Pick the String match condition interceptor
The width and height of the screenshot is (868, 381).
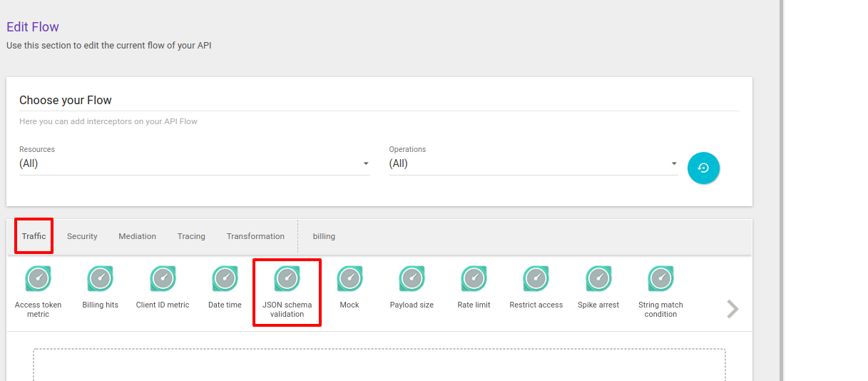[660, 279]
